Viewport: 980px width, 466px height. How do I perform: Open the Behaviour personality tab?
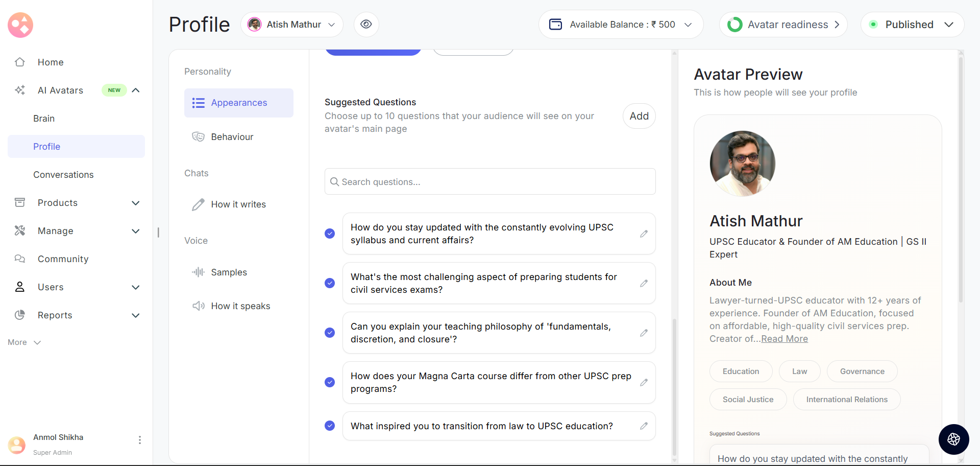[232, 137]
